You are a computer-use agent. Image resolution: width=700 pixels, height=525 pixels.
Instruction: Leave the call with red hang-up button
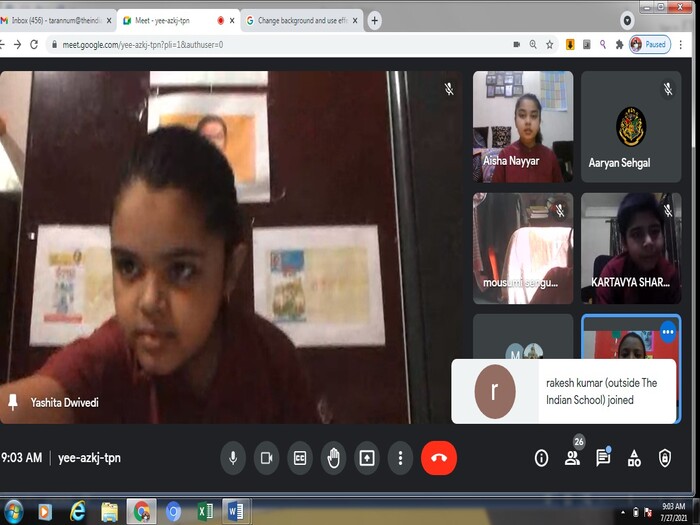pos(439,458)
